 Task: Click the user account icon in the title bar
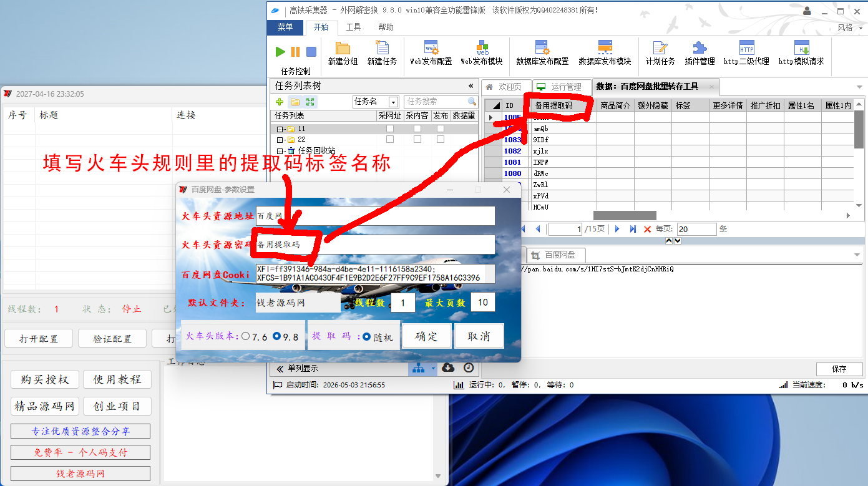pyautogui.click(x=807, y=11)
